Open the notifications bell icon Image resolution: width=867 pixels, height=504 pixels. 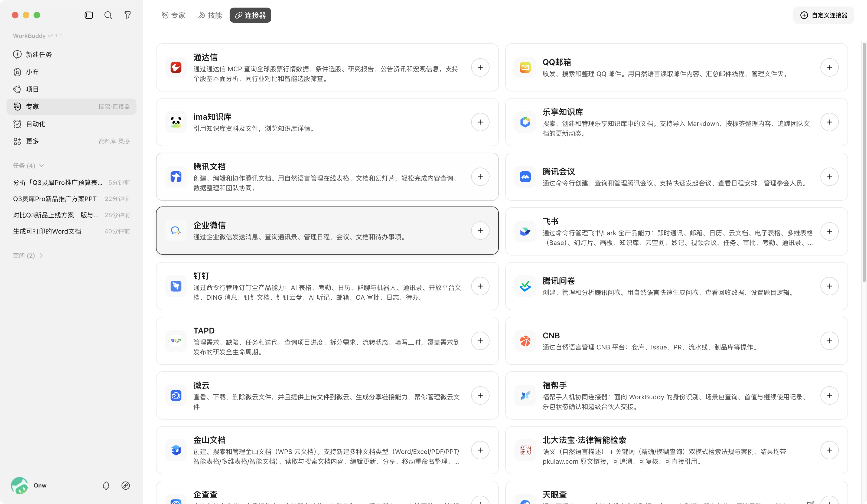tap(106, 485)
